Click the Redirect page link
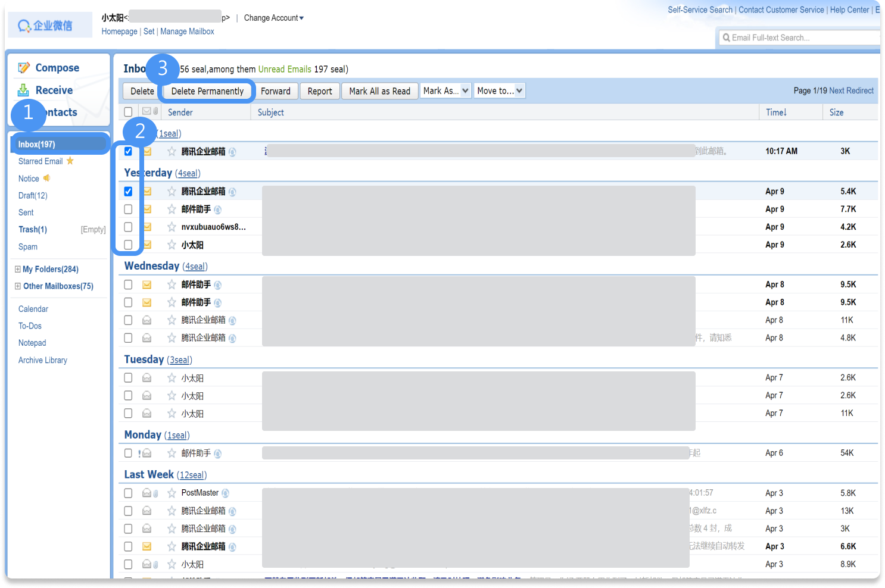Screen dimensions: 885x588 860,90
